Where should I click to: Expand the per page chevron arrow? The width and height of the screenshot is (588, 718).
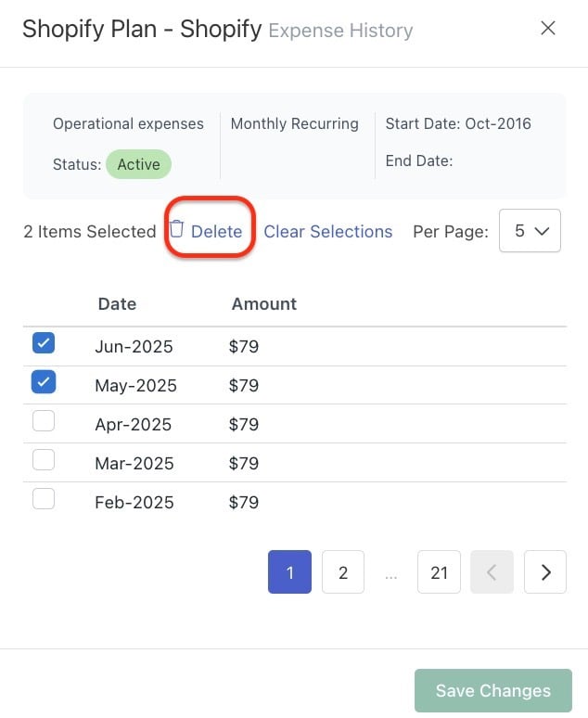(543, 231)
